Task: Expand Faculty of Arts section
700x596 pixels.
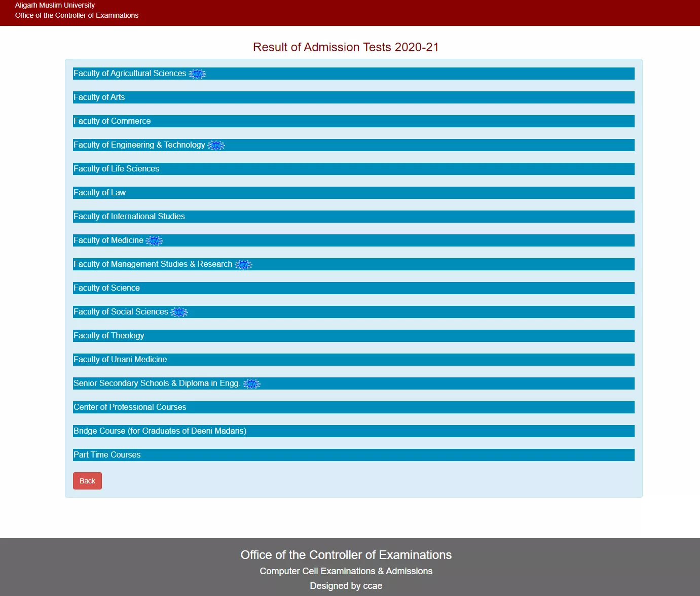Action: [99, 97]
